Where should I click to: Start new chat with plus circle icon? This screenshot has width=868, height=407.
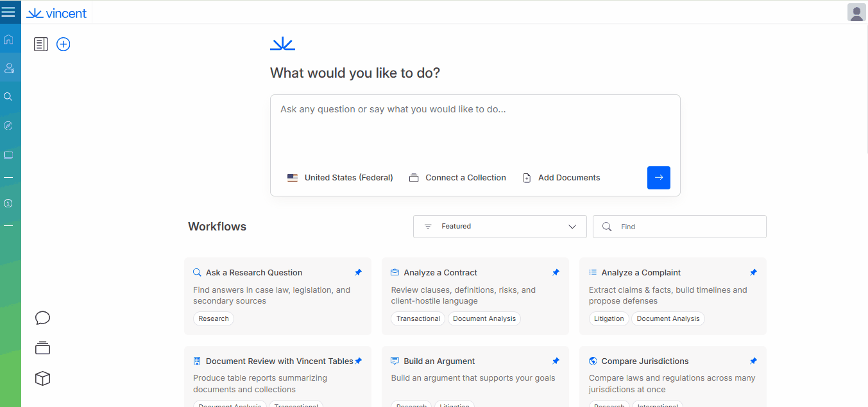[x=63, y=44]
